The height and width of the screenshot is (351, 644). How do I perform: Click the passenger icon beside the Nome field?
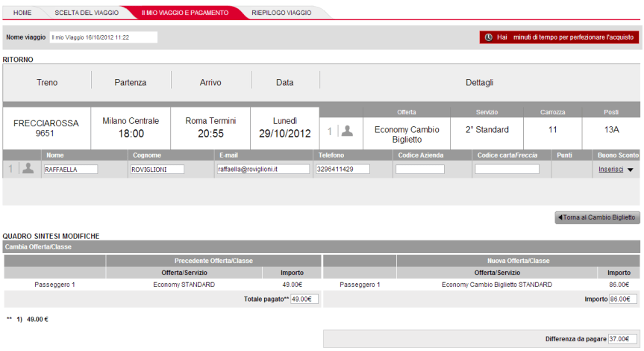(x=28, y=169)
